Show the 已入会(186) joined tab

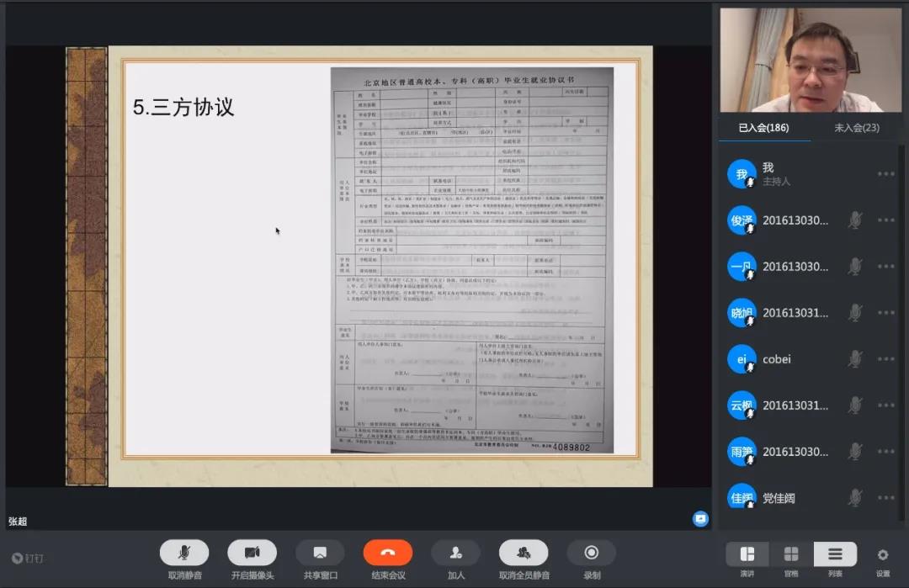[763, 128]
